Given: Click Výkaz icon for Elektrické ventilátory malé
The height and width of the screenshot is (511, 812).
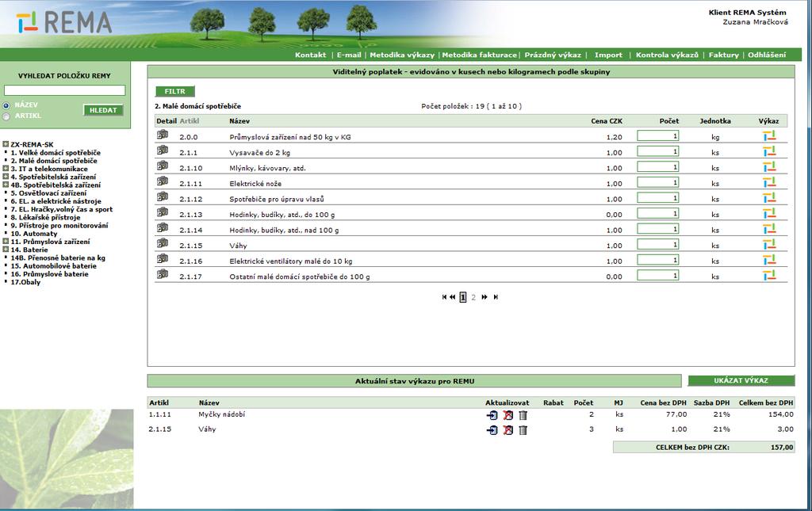Looking at the screenshot, I should 769,260.
